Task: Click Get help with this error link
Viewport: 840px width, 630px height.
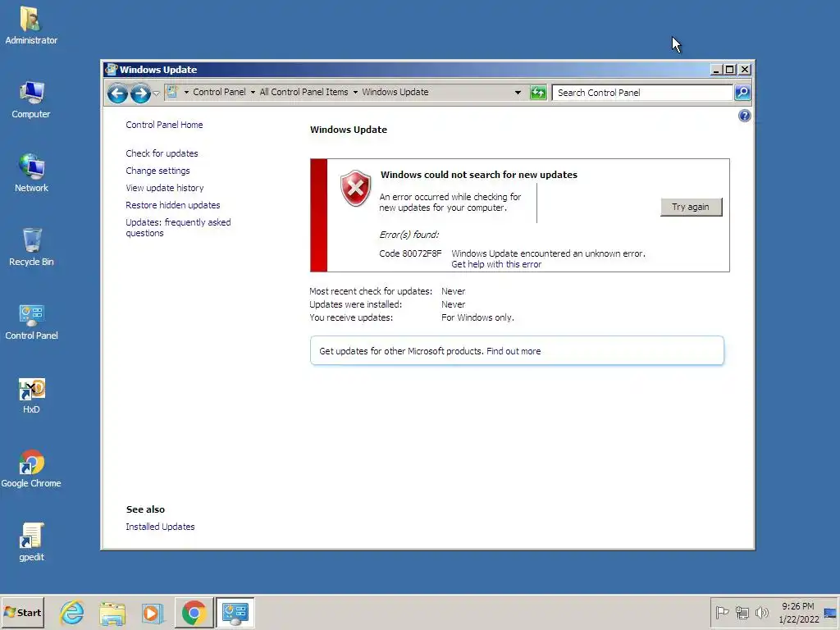Action: pyautogui.click(x=496, y=264)
